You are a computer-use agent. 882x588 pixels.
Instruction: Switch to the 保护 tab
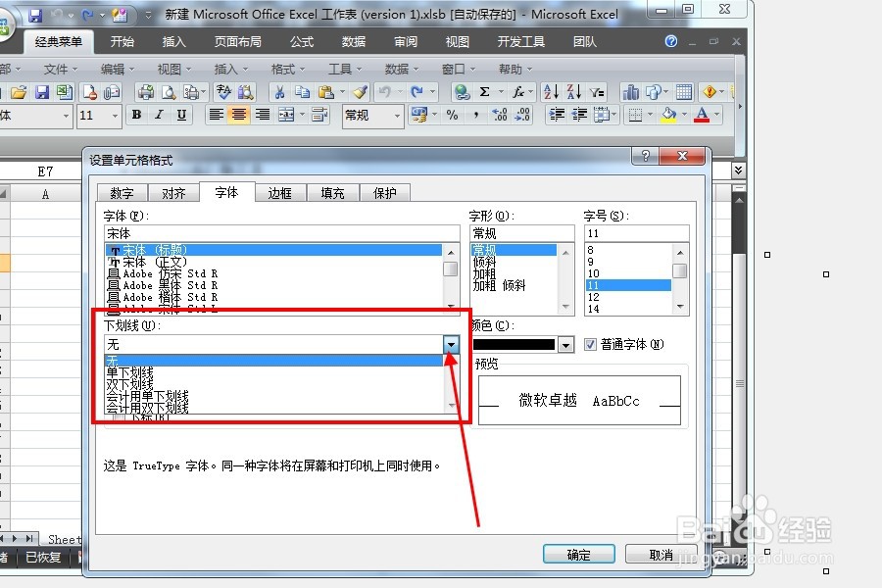[x=385, y=193]
